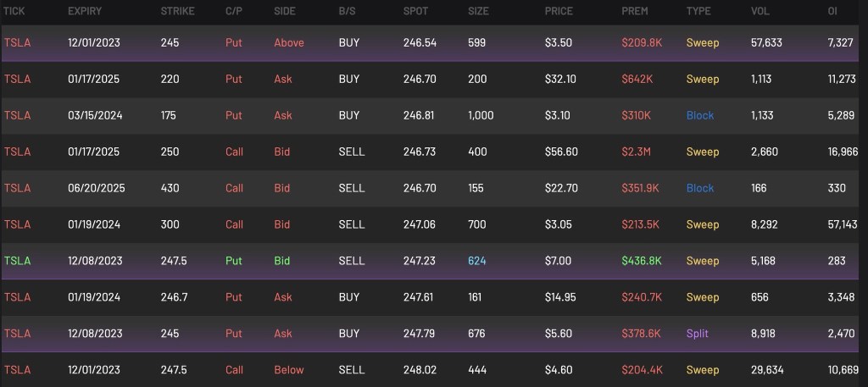Sort by the PREM column header

coord(635,11)
